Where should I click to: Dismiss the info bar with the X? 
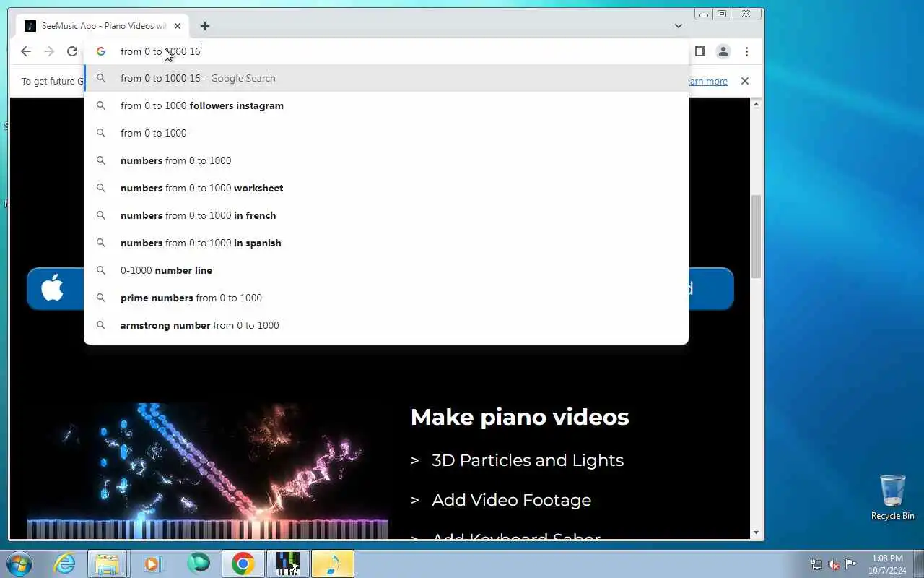745,81
